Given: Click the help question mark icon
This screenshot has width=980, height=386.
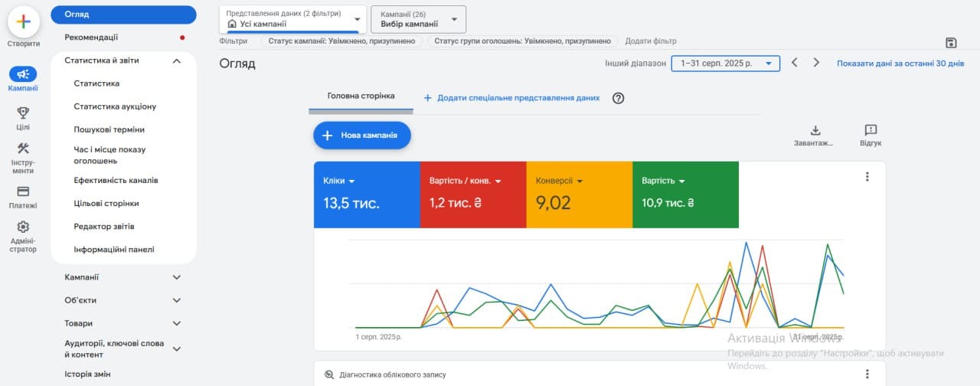Looking at the screenshot, I should pos(619,98).
